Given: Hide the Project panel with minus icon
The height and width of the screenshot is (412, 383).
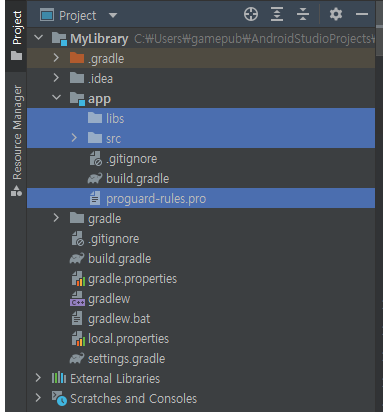Looking at the screenshot, I should coord(362,15).
